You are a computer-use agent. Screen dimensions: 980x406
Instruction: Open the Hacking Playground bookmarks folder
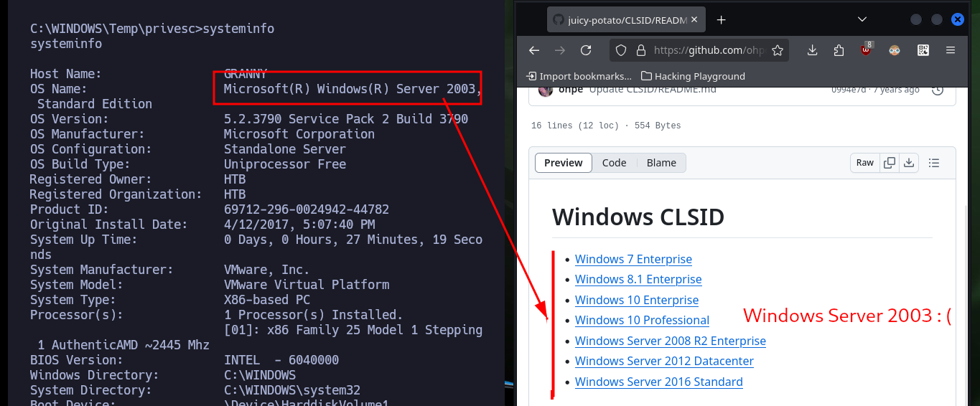point(693,76)
